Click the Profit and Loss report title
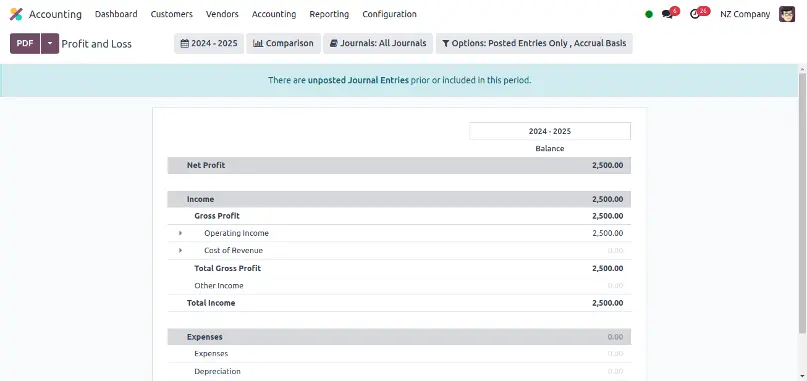 (x=97, y=44)
